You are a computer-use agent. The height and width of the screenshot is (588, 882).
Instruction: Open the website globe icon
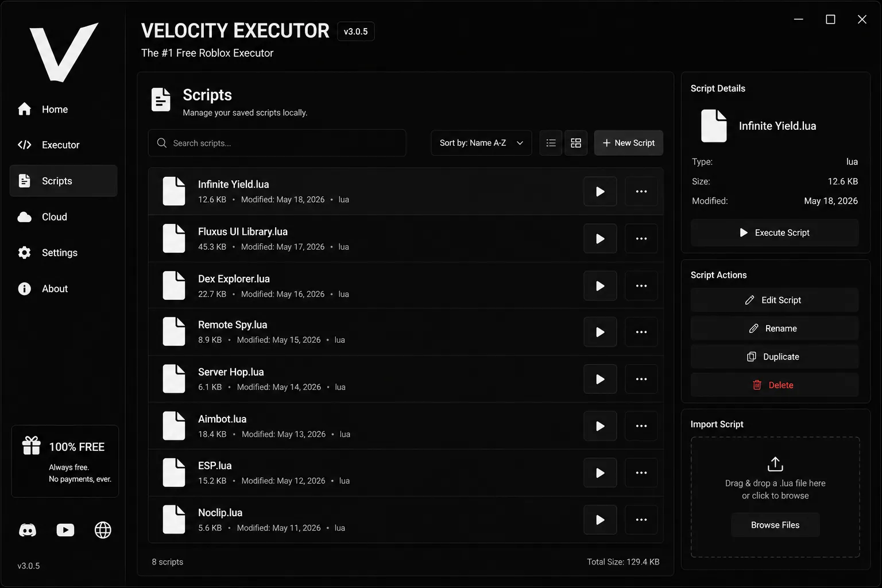point(103,530)
